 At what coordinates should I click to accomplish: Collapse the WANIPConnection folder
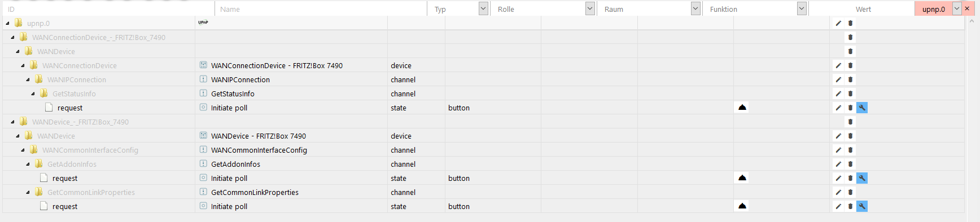28,79
